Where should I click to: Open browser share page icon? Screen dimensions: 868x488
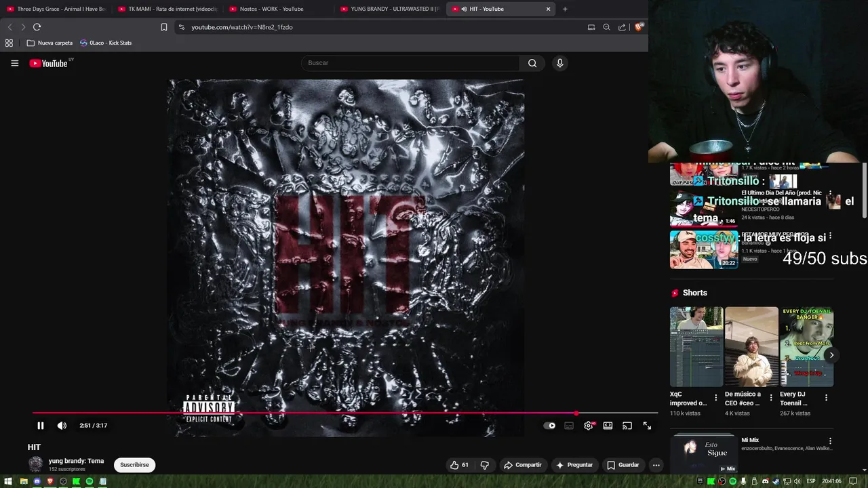[x=622, y=27]
